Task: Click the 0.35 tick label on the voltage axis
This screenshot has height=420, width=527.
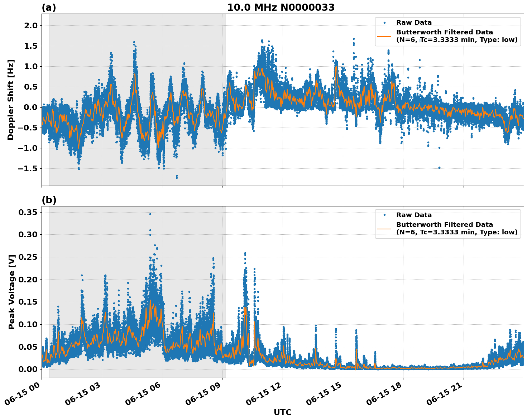Action: (28, 212)
